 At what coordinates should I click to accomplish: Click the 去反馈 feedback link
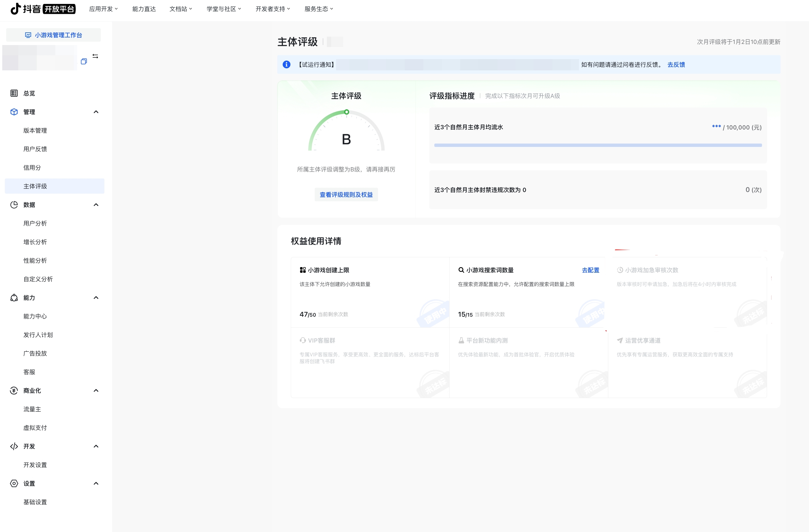[x=676, y=64]
